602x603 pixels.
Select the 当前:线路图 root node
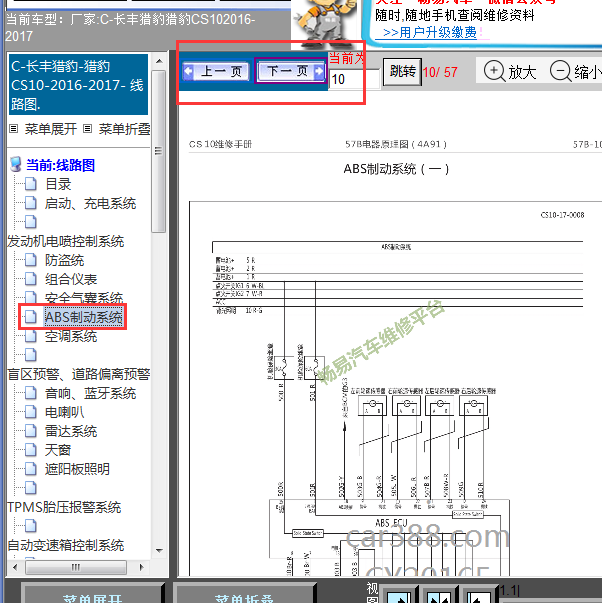tap(60, 165)
